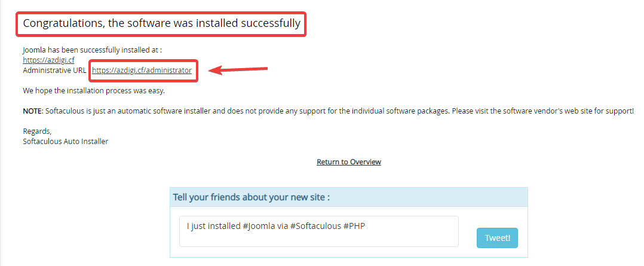Click the 'We hope the installation' sentence
Screen dimensions: 644x266
[x=93, y=91]
